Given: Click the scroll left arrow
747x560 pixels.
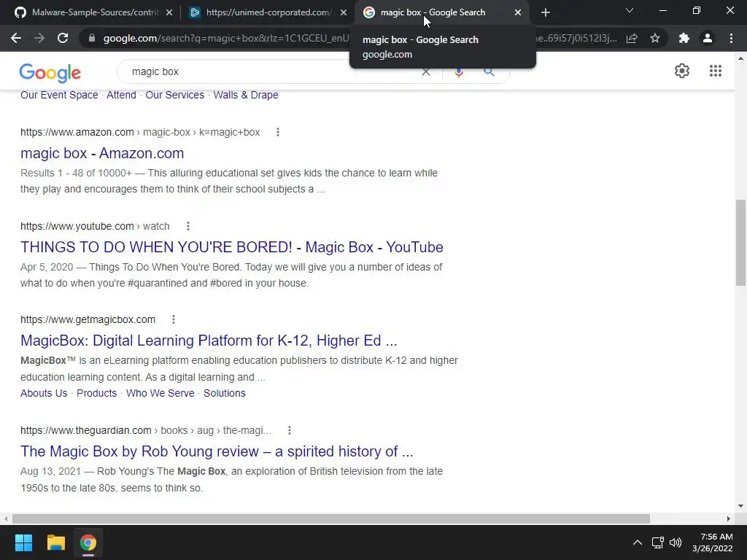Looking at the screenshot, I should pyautogui.click(x=6, y=518).
